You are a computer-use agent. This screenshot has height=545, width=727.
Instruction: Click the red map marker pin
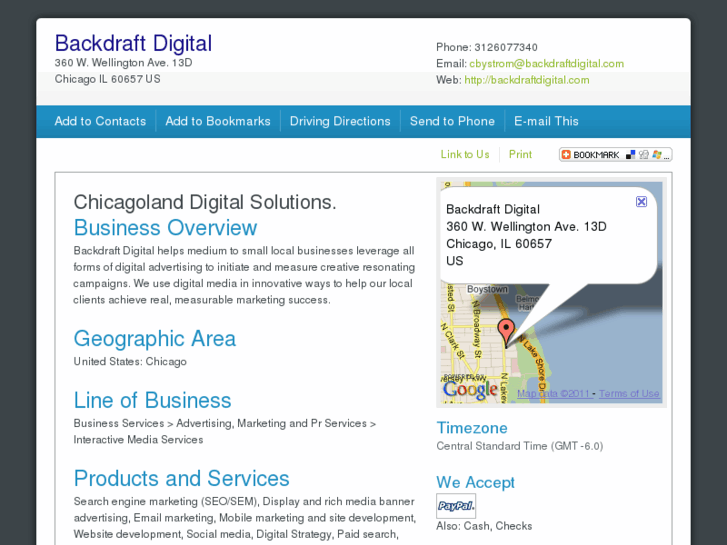506,332
